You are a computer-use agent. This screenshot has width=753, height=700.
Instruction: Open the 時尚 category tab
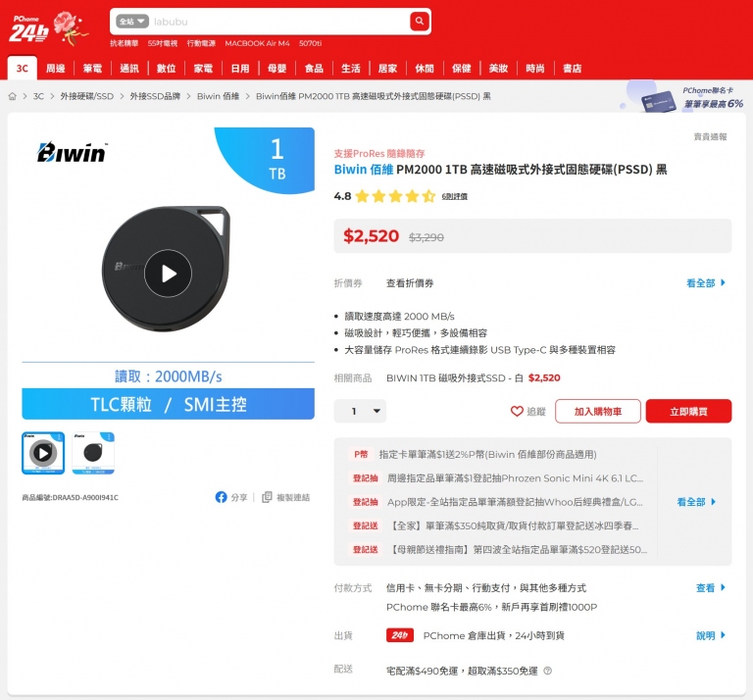[x=535, y=69]
